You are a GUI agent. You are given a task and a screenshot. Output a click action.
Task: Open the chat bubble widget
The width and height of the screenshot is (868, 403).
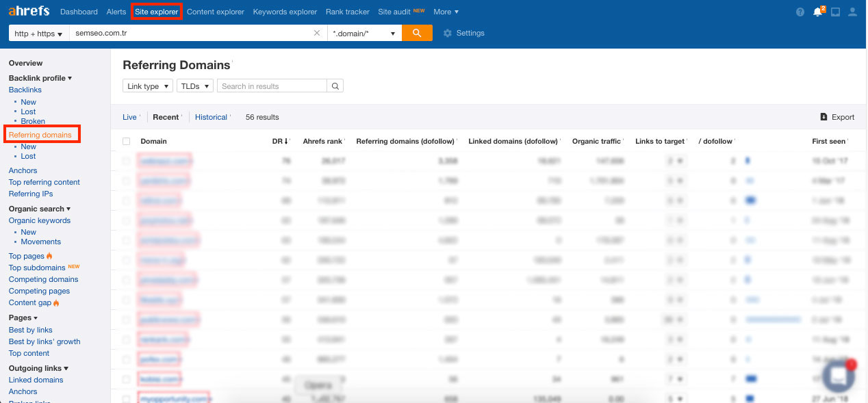click(839, 376)
